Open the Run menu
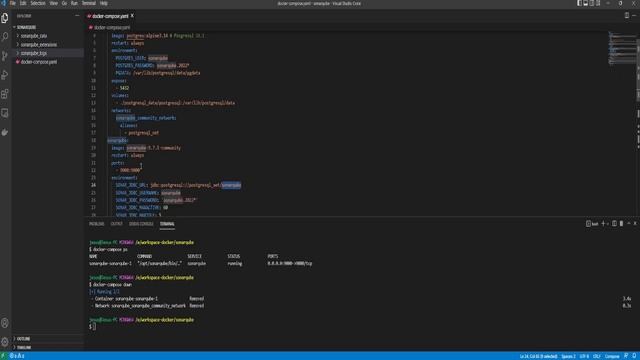The image size is (640, 360). tap(74, 3)
